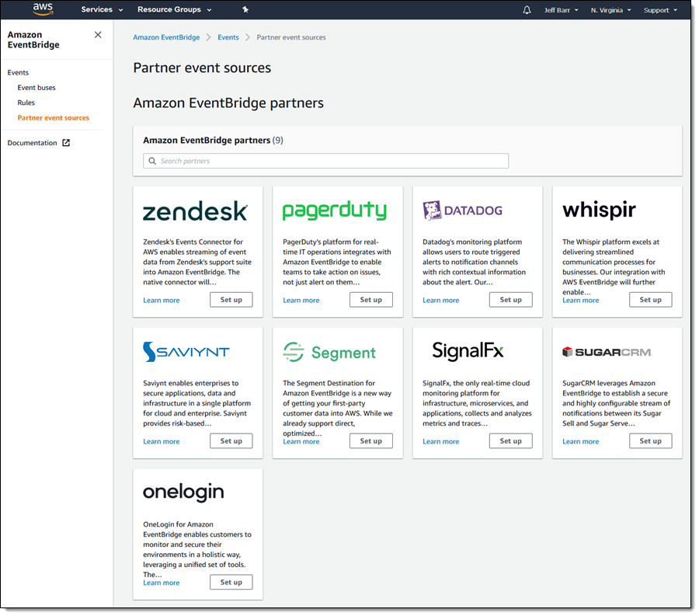This screenshot has height=616, width=699.
Task: Select Event buses in sidebar
Action: tap(37, 88)
